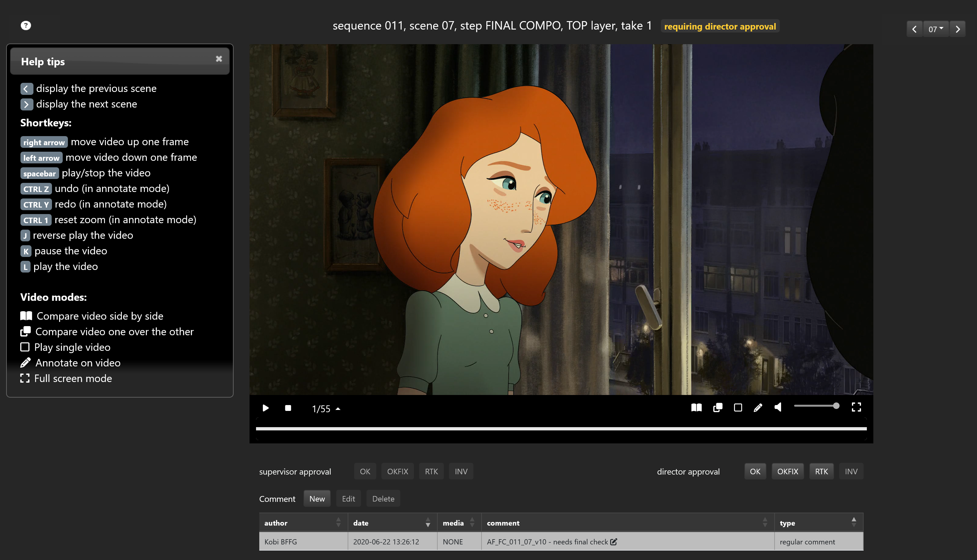Set director approval to RTK
Screen dimensions: 977x560
pyautogui.click(x=821, y=471)
